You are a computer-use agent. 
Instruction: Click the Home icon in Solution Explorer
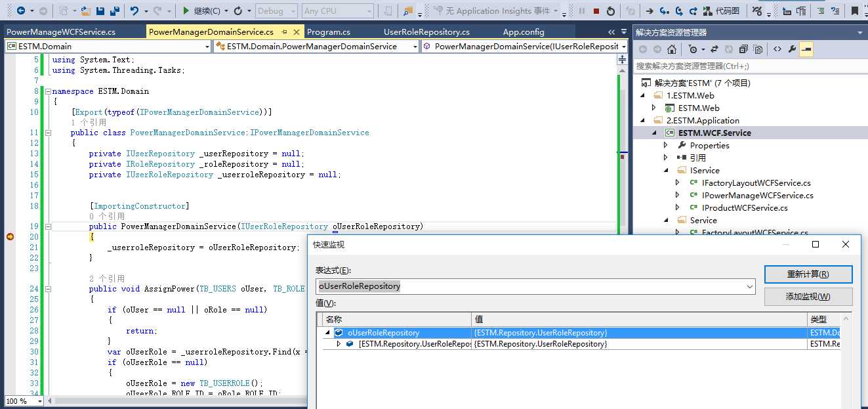(672, 49)
